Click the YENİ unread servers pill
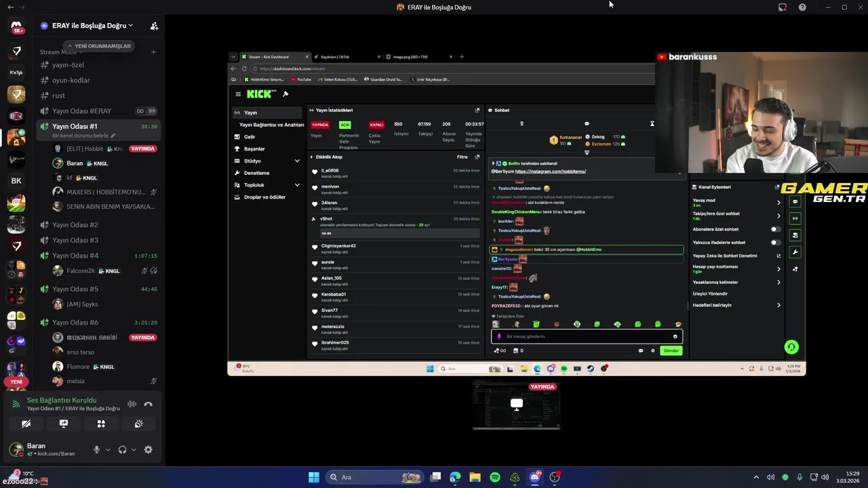Image resolution: width=868 pixels, height=488 pixels. point(16,382)
